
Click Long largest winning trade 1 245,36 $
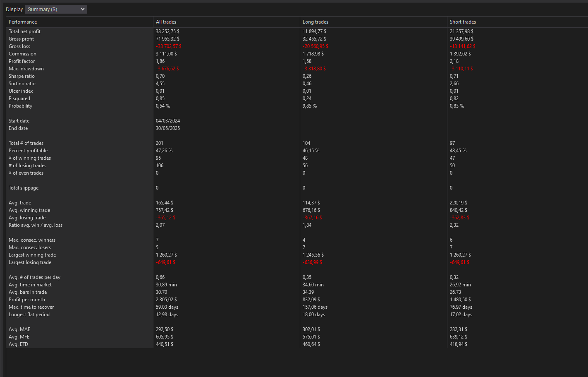(x=313, y=255)
